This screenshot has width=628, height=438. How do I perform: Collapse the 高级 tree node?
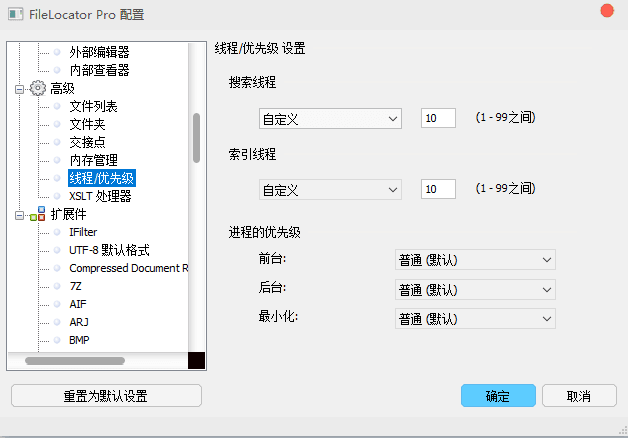point(18,88)
